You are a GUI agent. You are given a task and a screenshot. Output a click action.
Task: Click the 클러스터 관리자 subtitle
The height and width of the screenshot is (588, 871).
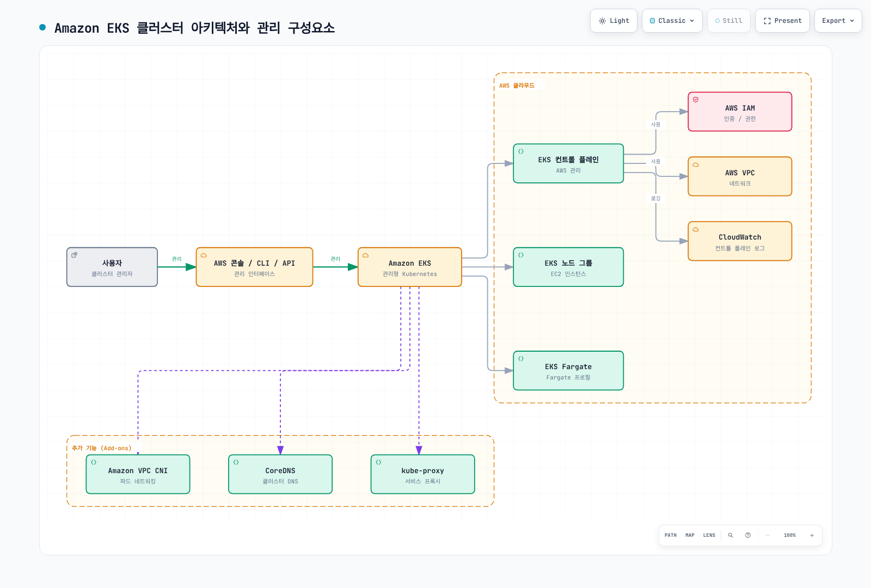click(112, 274)
